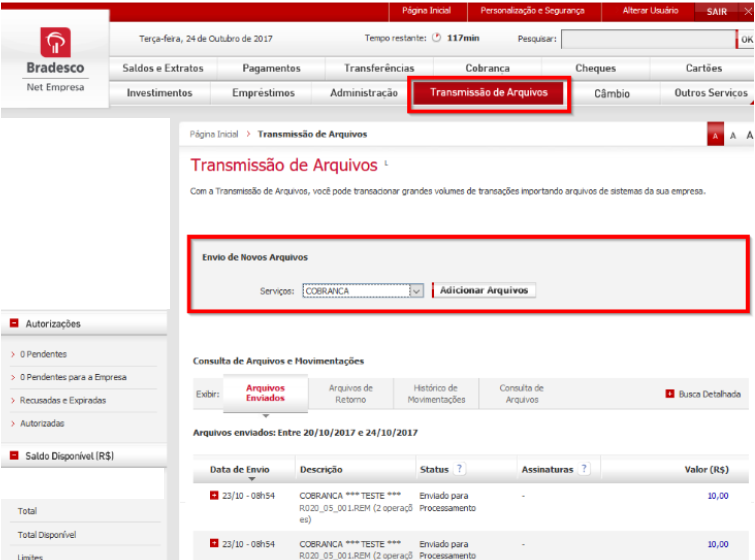The image size is (755, 560).
Task: Open 0 Pendentes para a Empresa link
Action: tap(73, 377)
